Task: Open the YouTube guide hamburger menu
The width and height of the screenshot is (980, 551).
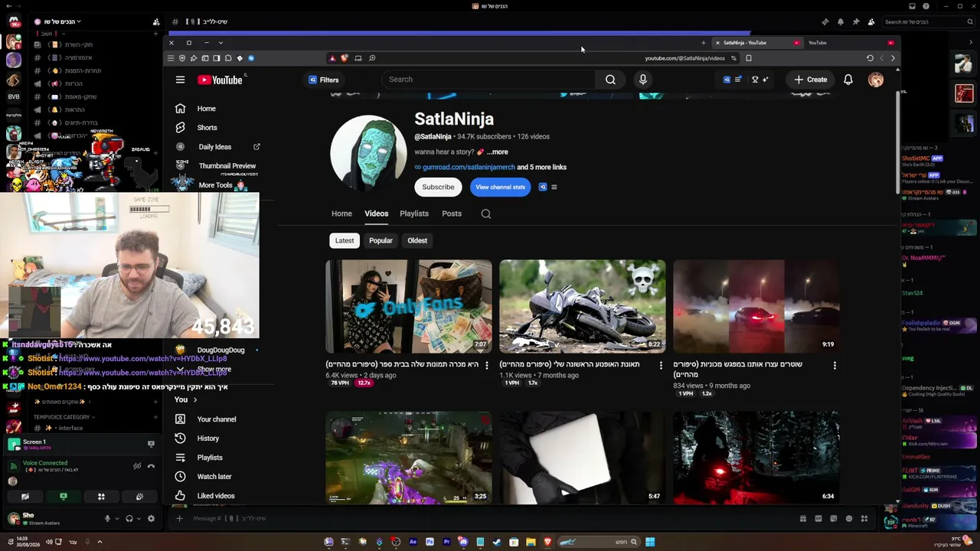Action: (180, 80)
